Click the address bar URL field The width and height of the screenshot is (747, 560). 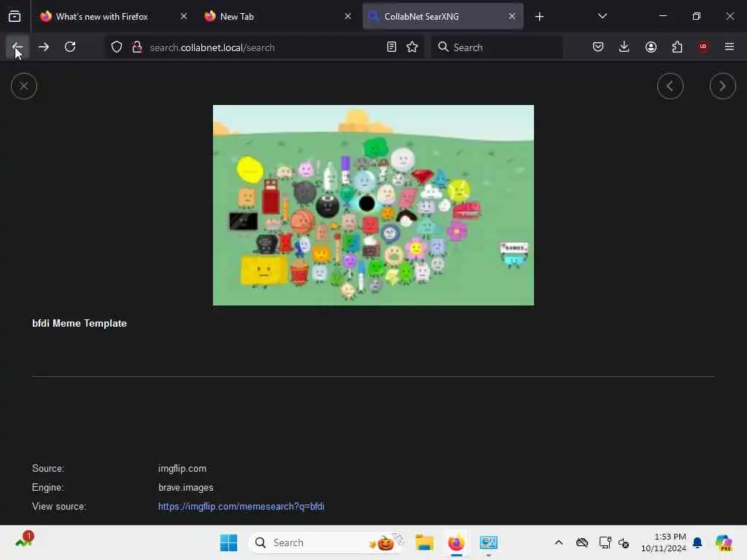(264, 47)
